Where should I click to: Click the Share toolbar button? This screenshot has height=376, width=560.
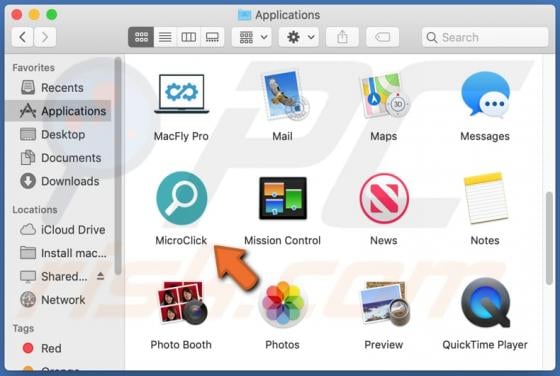pos(342,37)
